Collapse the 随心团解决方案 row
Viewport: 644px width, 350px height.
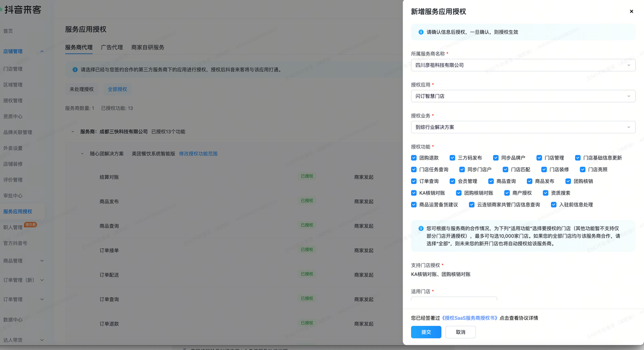click(x=83, y=154)
